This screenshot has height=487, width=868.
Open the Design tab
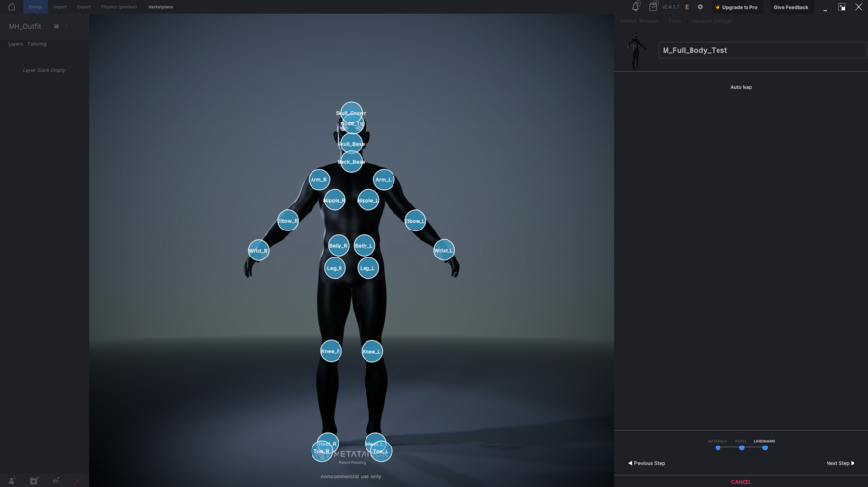36,7
